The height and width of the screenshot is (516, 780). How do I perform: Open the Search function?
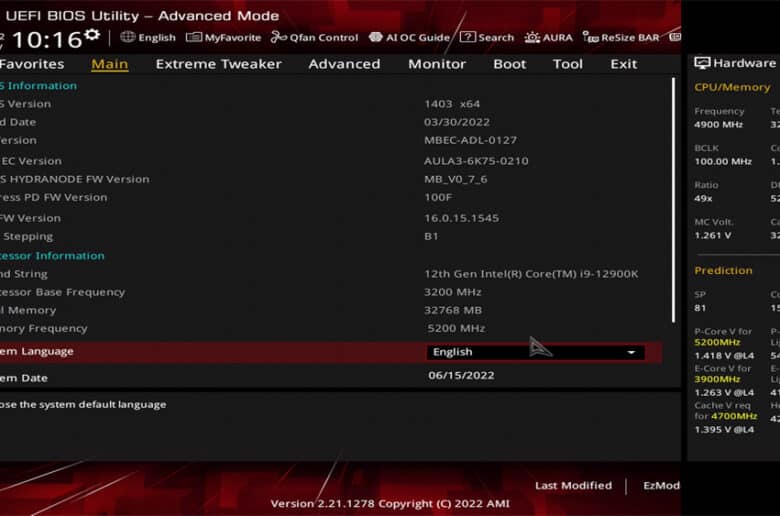[487, 37]
